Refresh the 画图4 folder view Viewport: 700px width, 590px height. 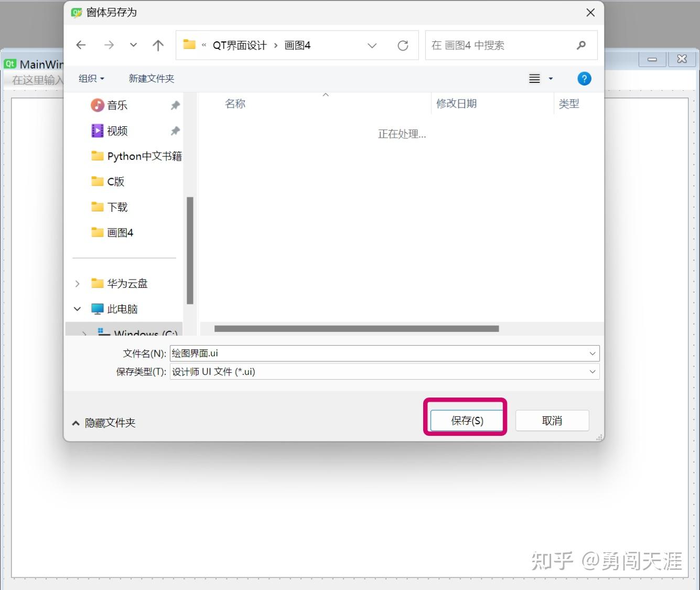(x=403, y=45)
